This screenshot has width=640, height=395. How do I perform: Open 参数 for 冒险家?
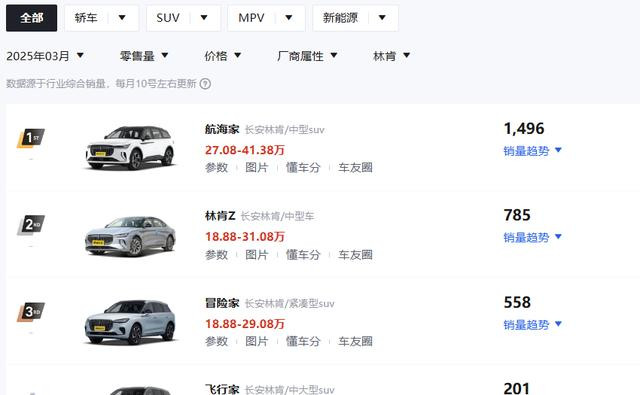[216, 341]
